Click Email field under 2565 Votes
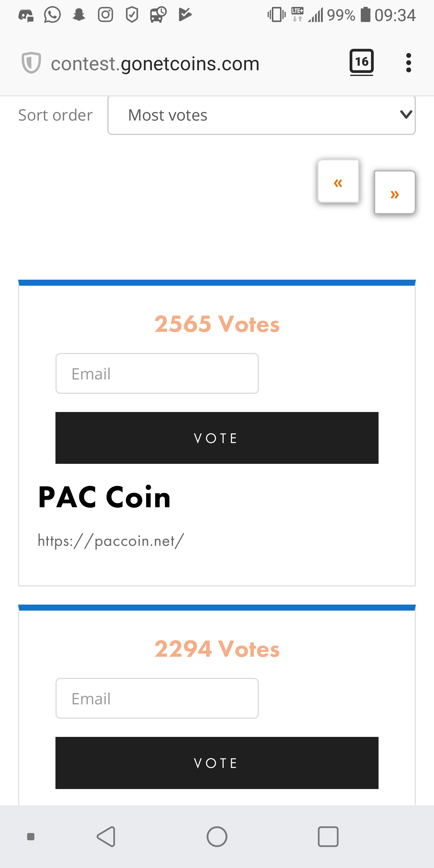 [x=157, y=373]
